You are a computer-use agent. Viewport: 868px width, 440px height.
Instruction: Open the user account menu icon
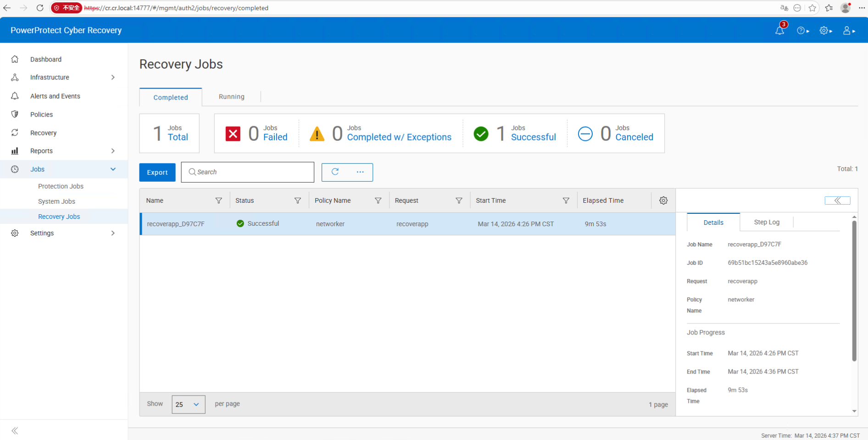[x=848, y=30]
